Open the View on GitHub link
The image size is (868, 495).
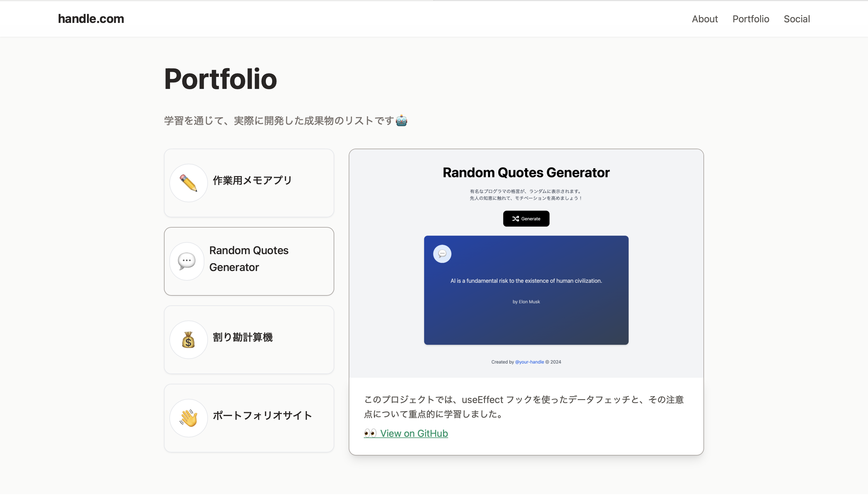414,433
